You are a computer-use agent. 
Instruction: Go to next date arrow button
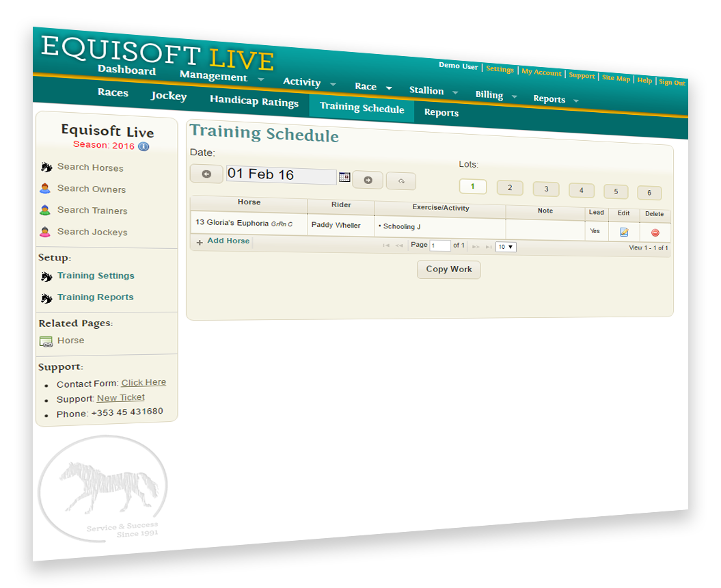[x=368, y=180]
